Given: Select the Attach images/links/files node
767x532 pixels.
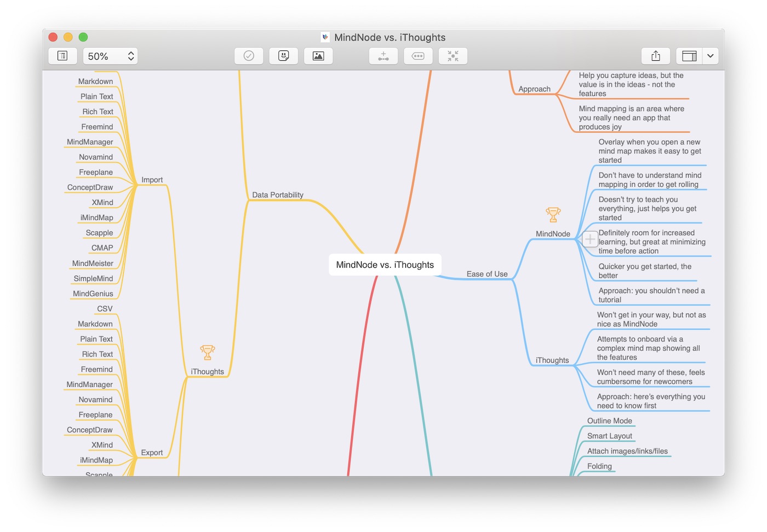Looking at the screenshot, I should point(628,451).
